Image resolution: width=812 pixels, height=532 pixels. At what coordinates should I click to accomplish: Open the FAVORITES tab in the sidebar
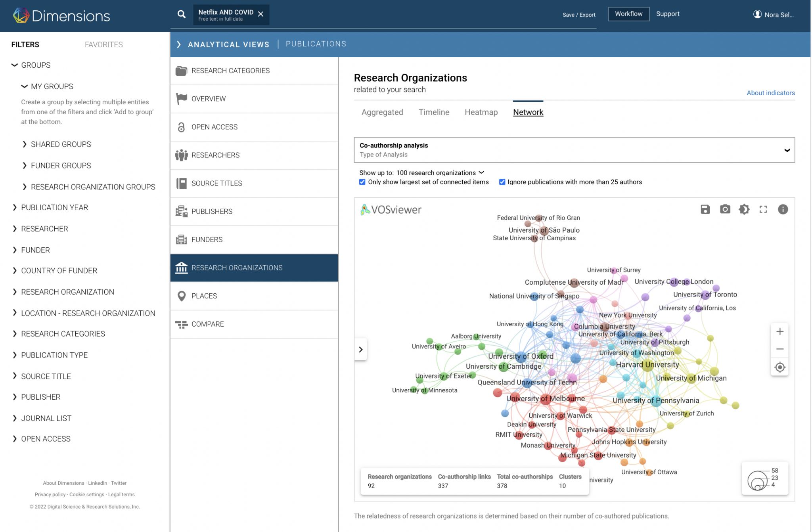[103, 44]
